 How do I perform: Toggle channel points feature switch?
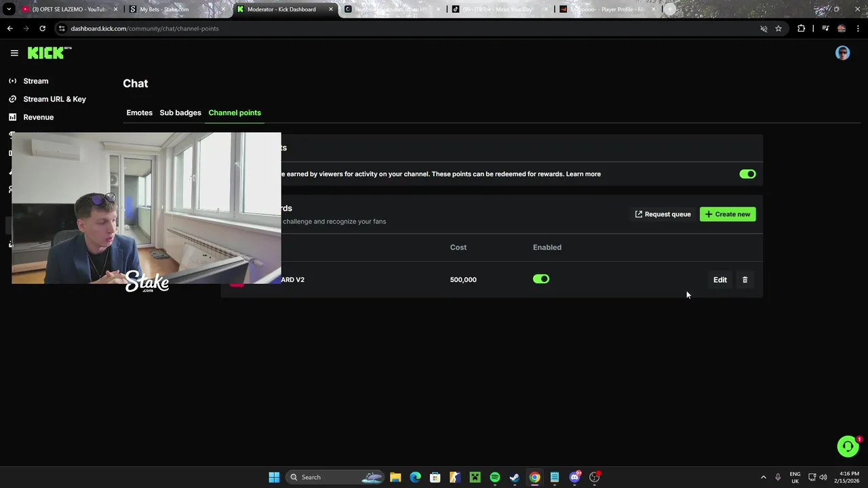(747, 174)
